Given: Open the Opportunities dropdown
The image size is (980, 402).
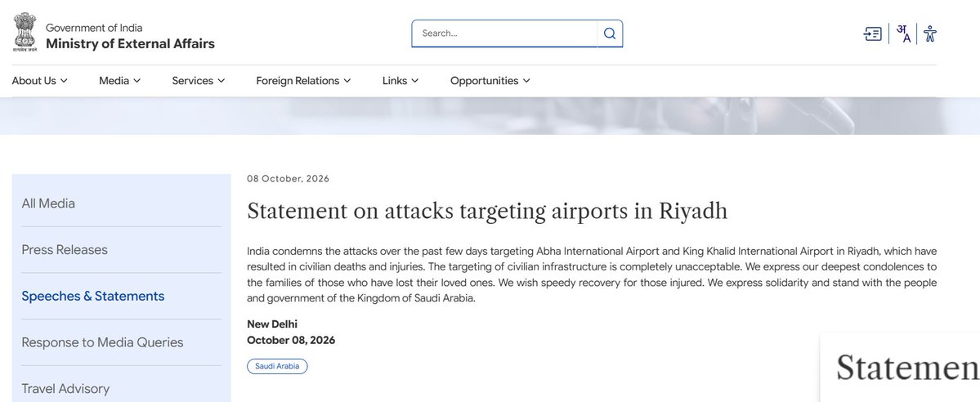Looking at the screenshot, I should 490,81.
